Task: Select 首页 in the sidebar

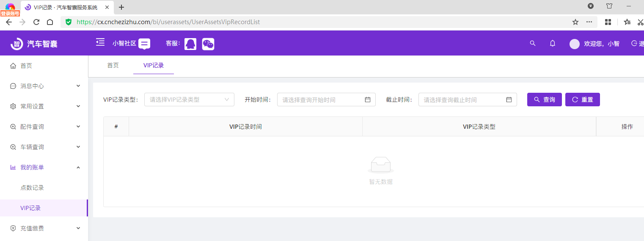Action: 44,66
